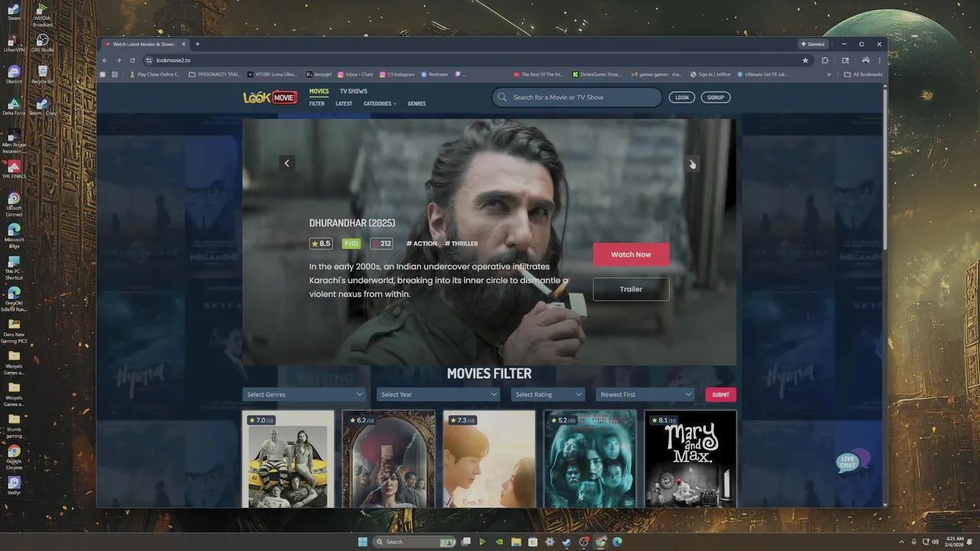Open the All Bookmarks folder
The width and height of the screenshot is (980, 551).
pyautogui.click(x=863, y=74)
